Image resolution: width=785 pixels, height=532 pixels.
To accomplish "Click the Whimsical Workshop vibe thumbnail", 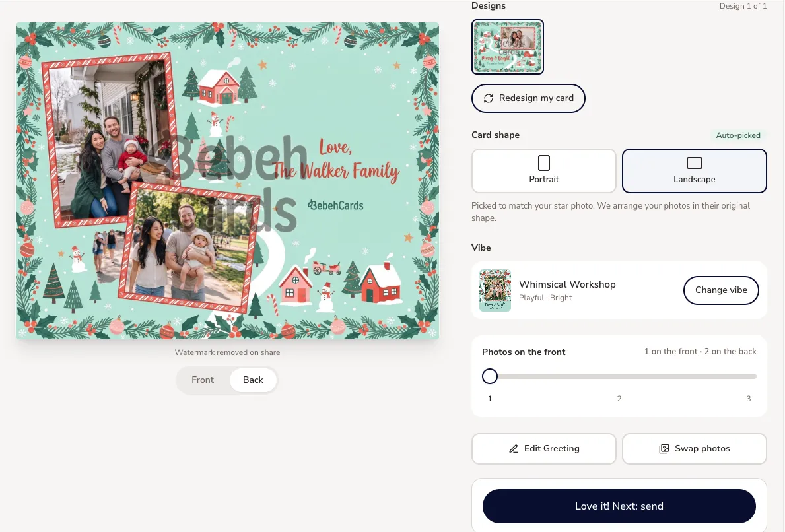I will click(x=495, y=290).
